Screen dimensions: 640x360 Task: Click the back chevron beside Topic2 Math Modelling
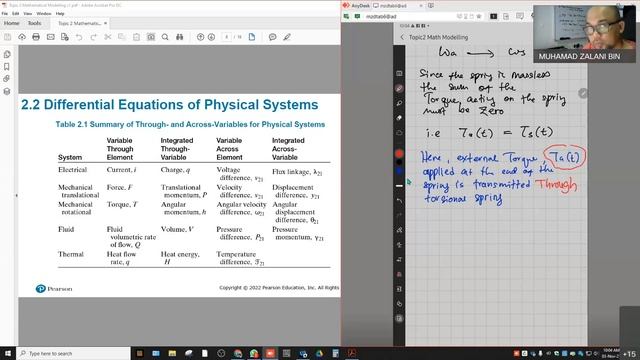(x=402, y=37)
